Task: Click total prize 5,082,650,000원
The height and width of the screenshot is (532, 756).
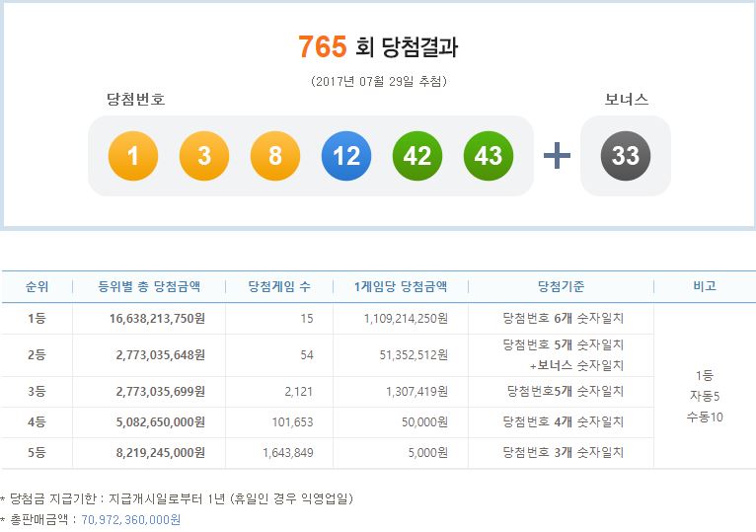Action: (x=161, y=422)
